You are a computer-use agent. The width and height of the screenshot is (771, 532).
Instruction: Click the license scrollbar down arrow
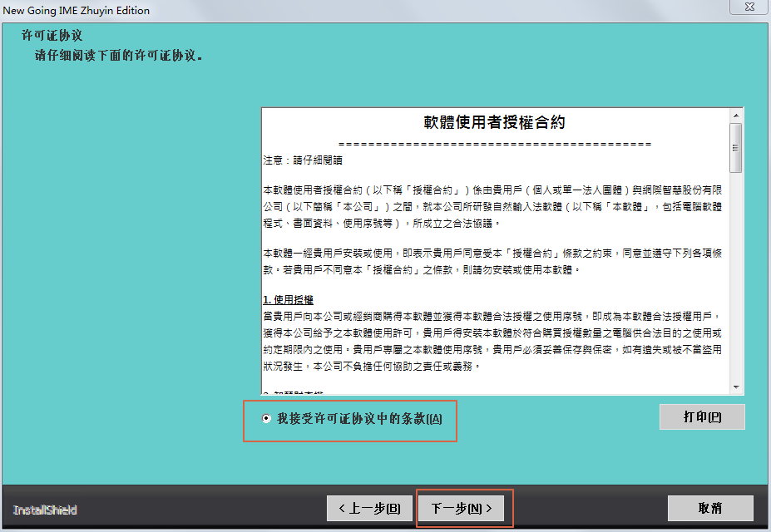click(736, 387)
